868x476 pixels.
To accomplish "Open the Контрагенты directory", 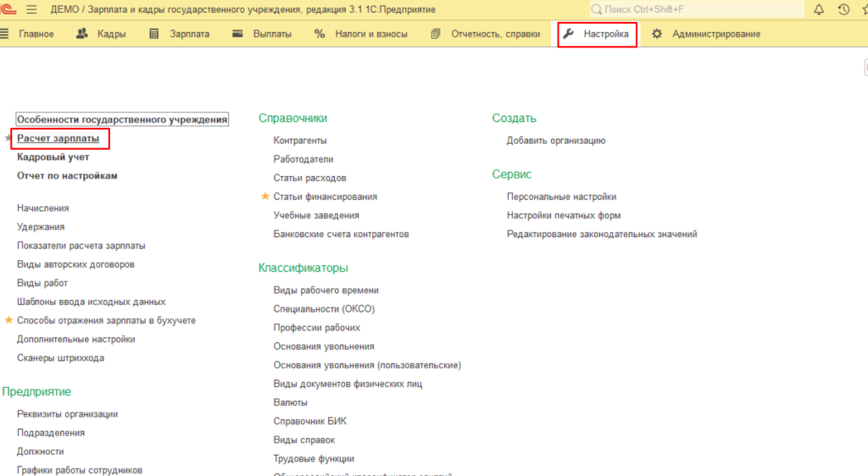I will tap(300, 141).
